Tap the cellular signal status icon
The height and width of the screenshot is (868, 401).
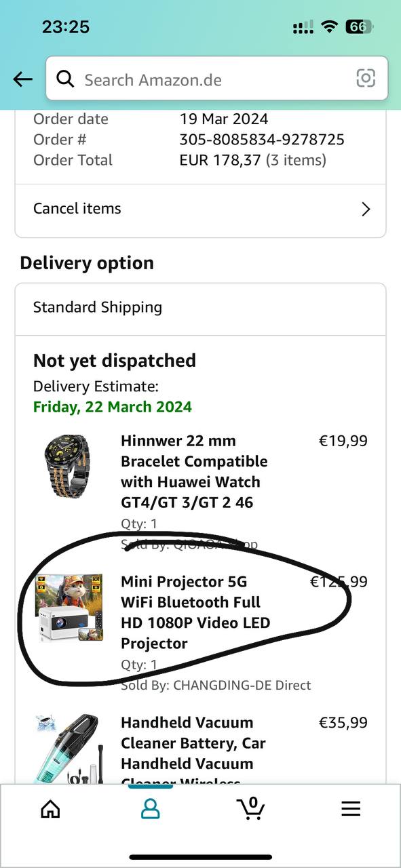point(303,28)
